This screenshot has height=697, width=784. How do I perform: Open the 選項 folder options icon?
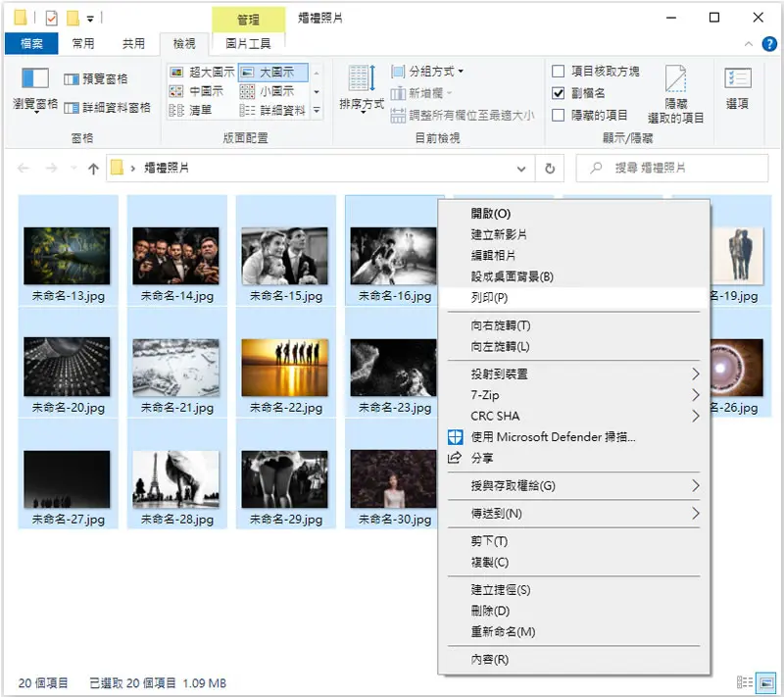coord(738,78)
